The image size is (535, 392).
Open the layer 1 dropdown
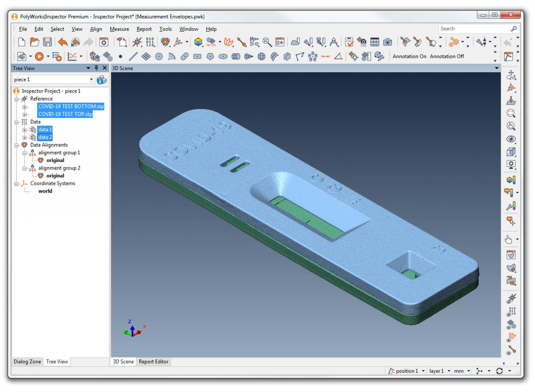(x=449, y=371)
